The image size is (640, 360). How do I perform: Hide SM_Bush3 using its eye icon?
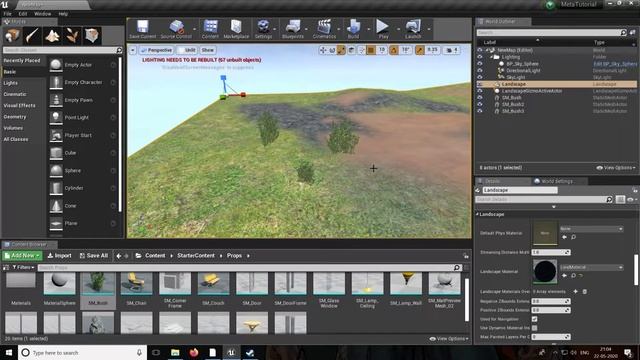click(480, 111)
